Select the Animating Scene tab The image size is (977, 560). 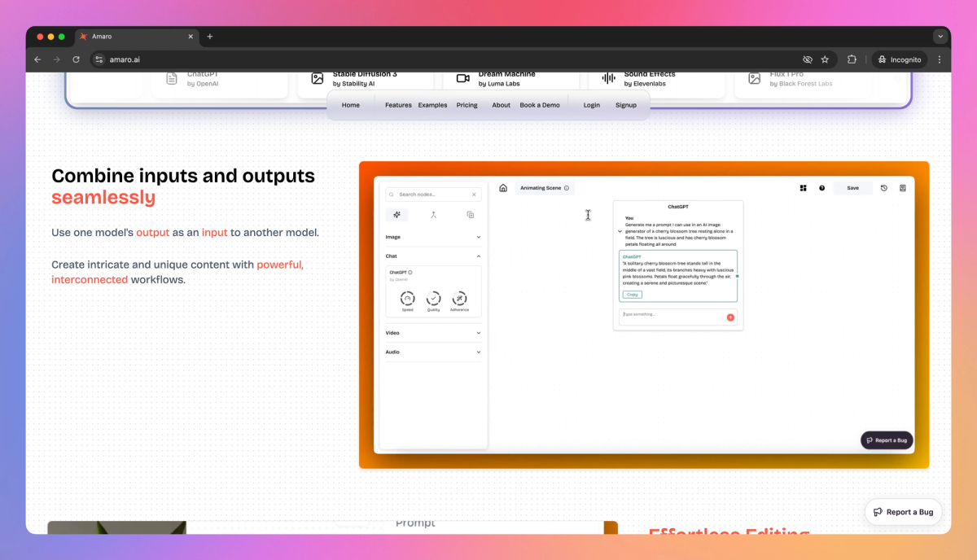pos(545,188)
